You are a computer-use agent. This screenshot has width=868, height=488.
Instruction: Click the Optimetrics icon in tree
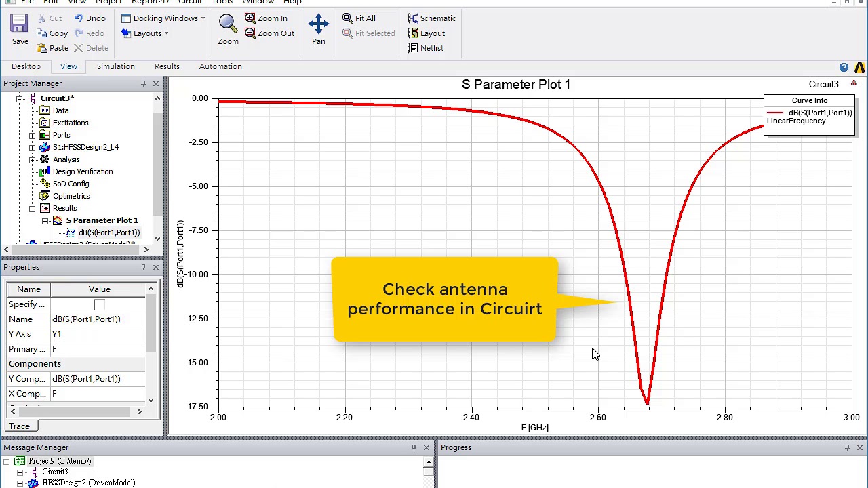pos(45,196)
